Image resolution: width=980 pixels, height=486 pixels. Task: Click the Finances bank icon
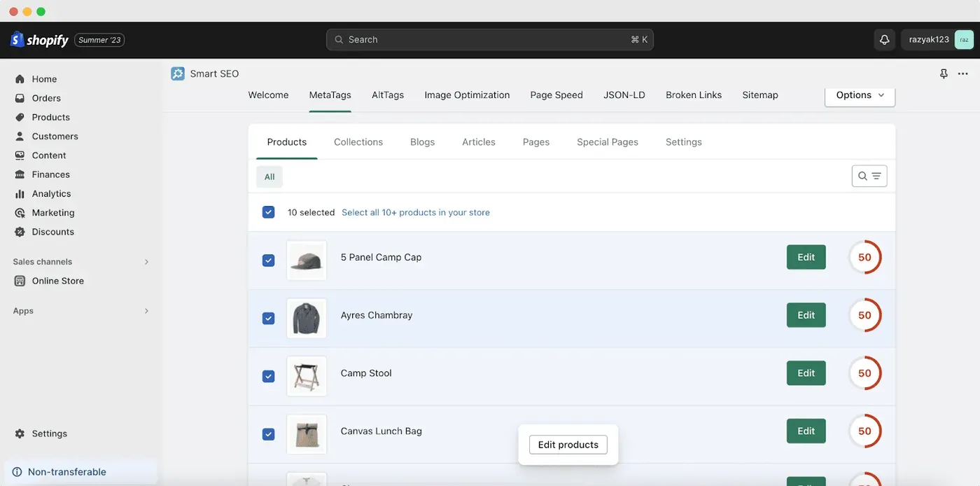20,174
